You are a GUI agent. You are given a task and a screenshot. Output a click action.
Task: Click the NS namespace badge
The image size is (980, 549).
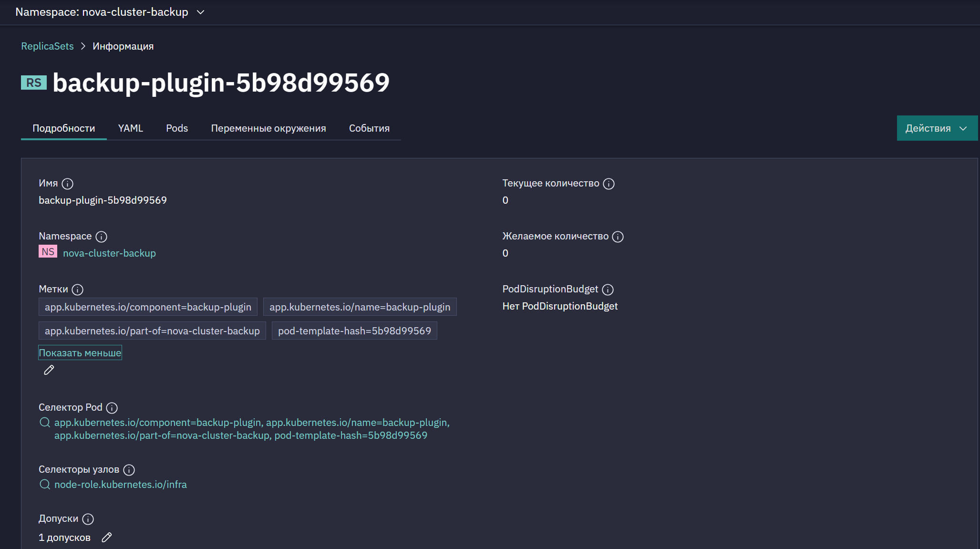tap(48, 251)
